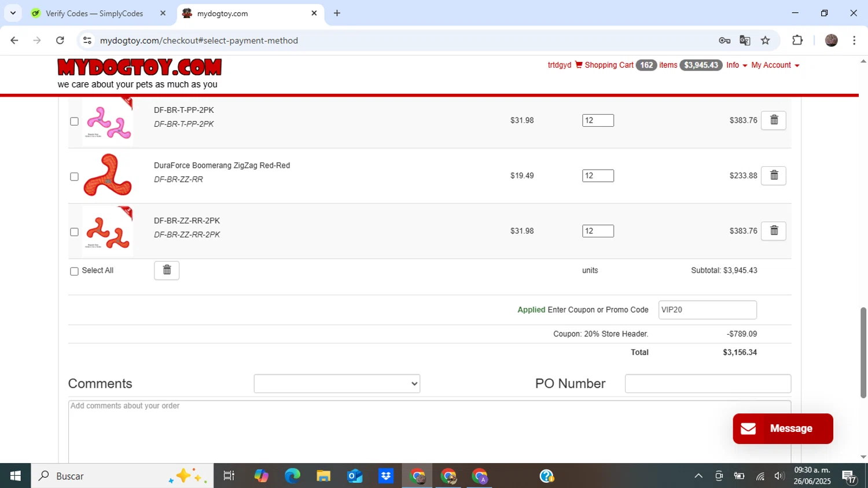Remove DuraForce Boomerang ZigZag Red-Red via its trash icon
This screenshot has width=868, height=488.
click(773, 175)
